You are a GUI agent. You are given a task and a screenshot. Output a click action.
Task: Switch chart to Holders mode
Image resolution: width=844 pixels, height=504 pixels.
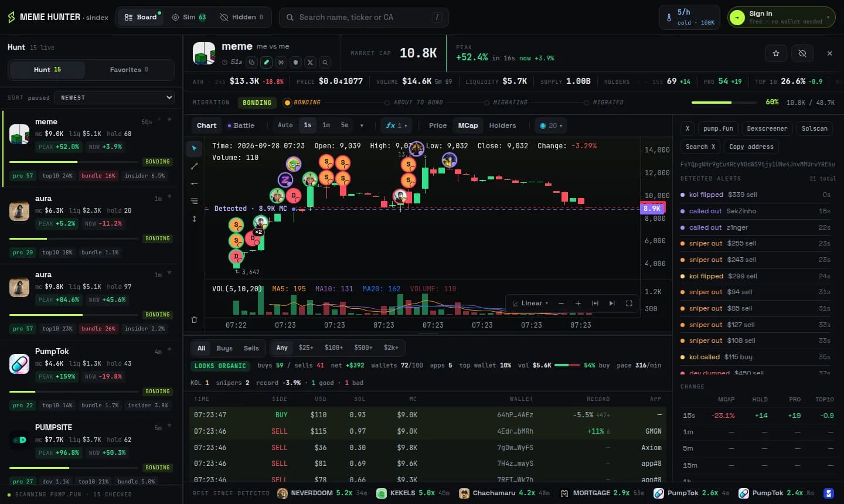(x=502, y=125)
